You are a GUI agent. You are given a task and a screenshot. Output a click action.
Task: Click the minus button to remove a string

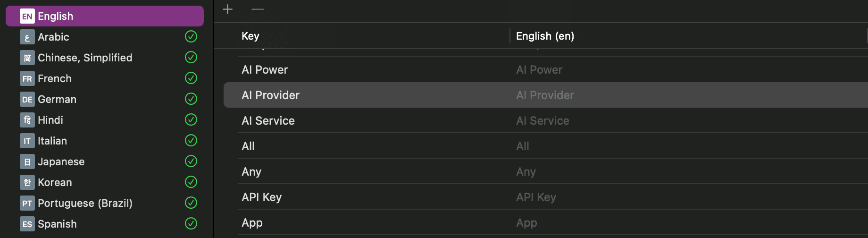pyautogui.click(x=258, y=9)
